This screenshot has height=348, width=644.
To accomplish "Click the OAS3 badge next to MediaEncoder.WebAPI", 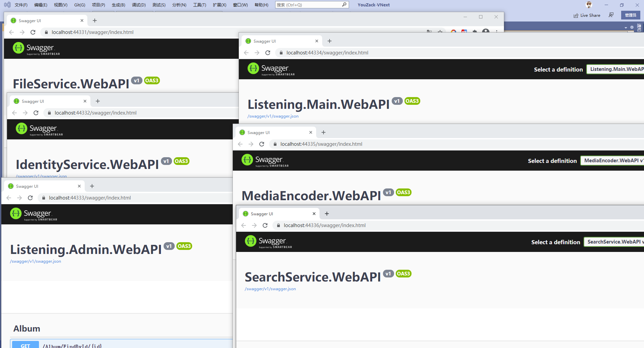I will [403, 192].
